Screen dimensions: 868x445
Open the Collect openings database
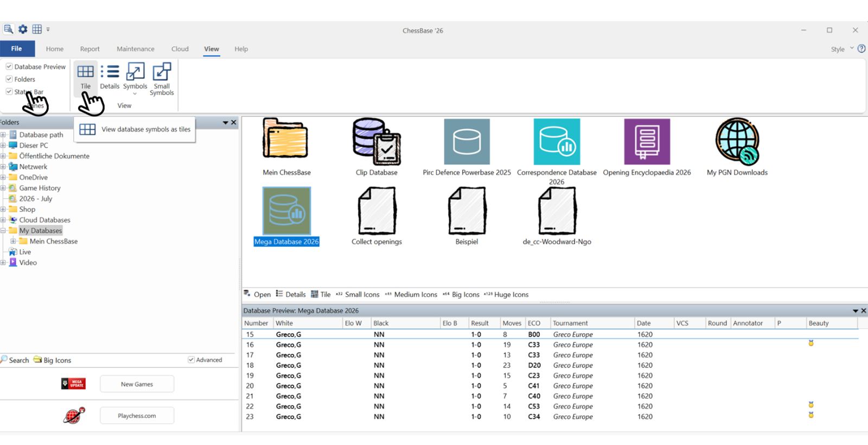click(x=377, y=211)
